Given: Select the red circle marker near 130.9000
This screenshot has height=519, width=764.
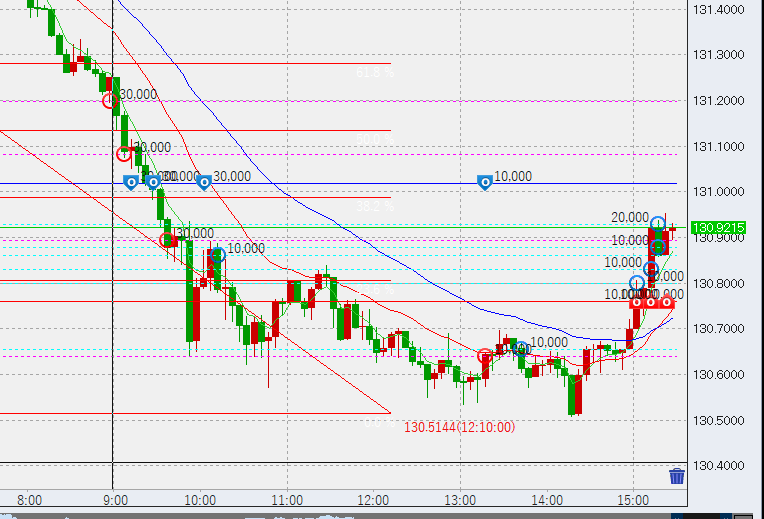Looking at the screenshot, I should [168, 239].
